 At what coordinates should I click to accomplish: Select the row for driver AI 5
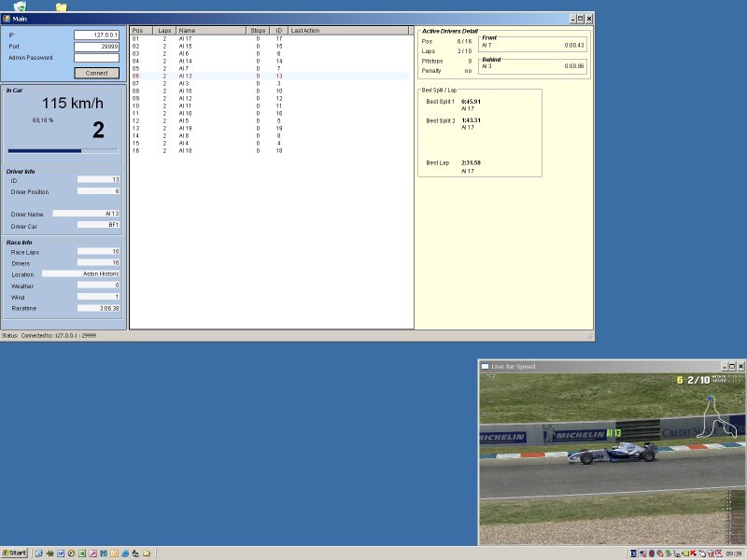(269, 121)
